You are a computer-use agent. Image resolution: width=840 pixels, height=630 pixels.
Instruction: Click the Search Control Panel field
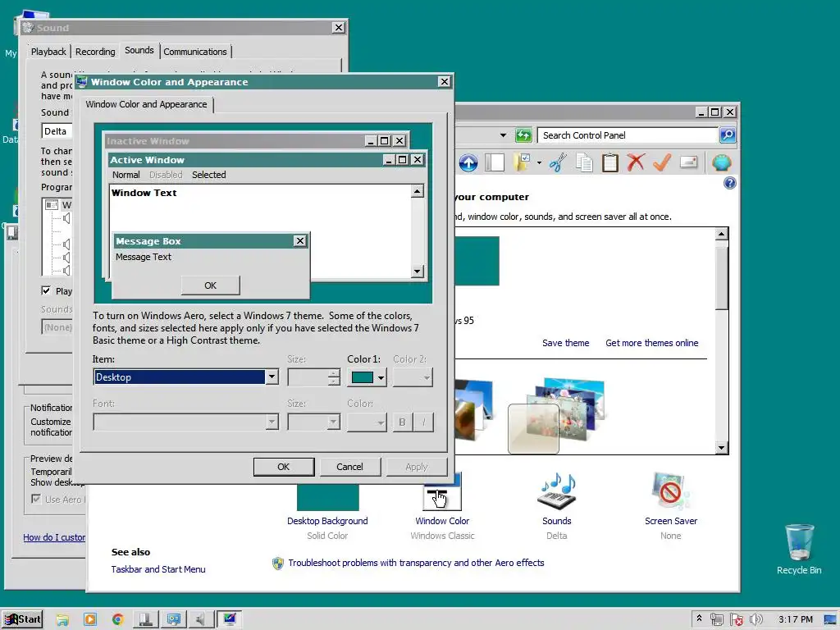pos(628,135)
